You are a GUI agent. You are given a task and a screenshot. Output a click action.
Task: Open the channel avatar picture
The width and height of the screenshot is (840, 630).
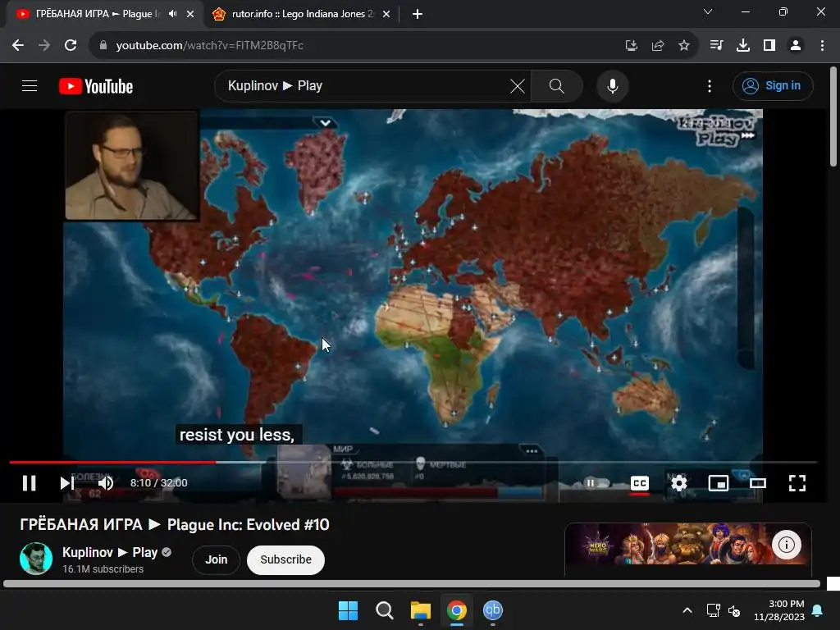[x=36, y=559]
